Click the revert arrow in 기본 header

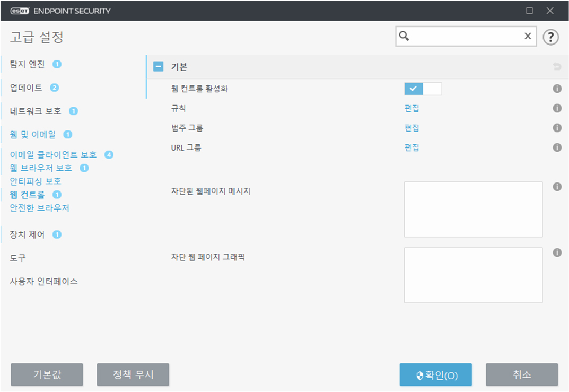click(557, 67)
